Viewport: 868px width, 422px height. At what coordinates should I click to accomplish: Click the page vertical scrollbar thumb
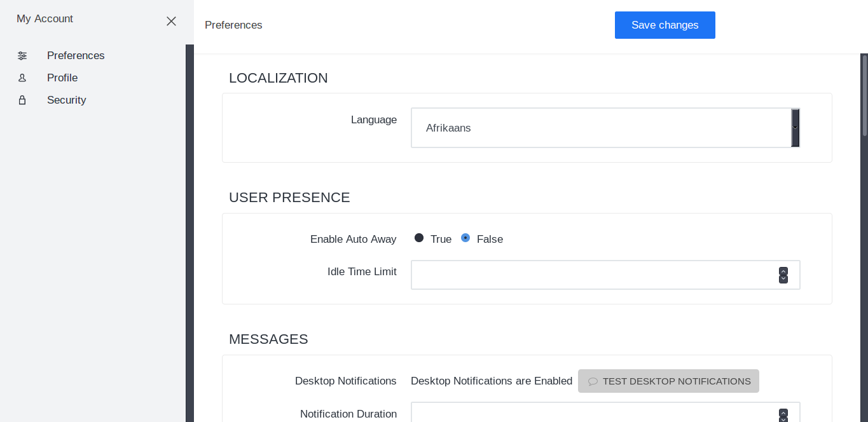coord(864,95)
